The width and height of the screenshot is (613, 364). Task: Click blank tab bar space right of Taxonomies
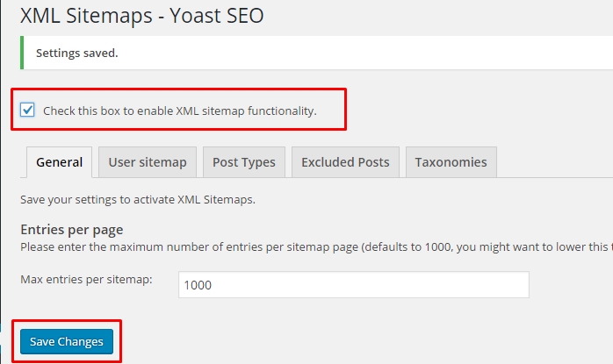555,162
